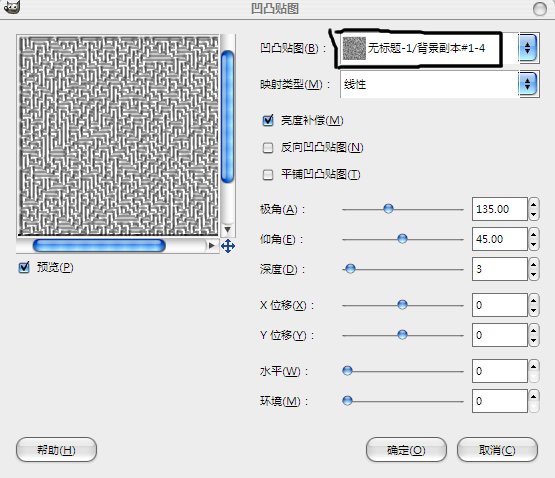This screenshot has width=555, height=478.
Task: Decrease 仰角 with the stepper down arrow
Action: pos(533,245)
